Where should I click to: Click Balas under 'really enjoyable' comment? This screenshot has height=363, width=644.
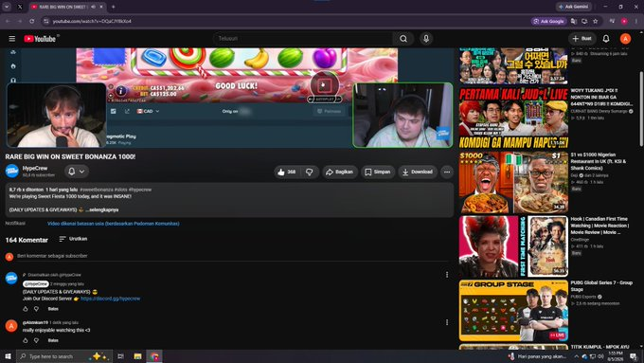[x=53, y=340]
